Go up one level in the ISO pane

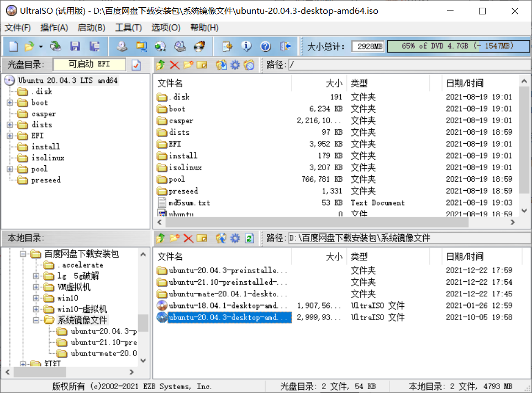(x=161, y=65)
